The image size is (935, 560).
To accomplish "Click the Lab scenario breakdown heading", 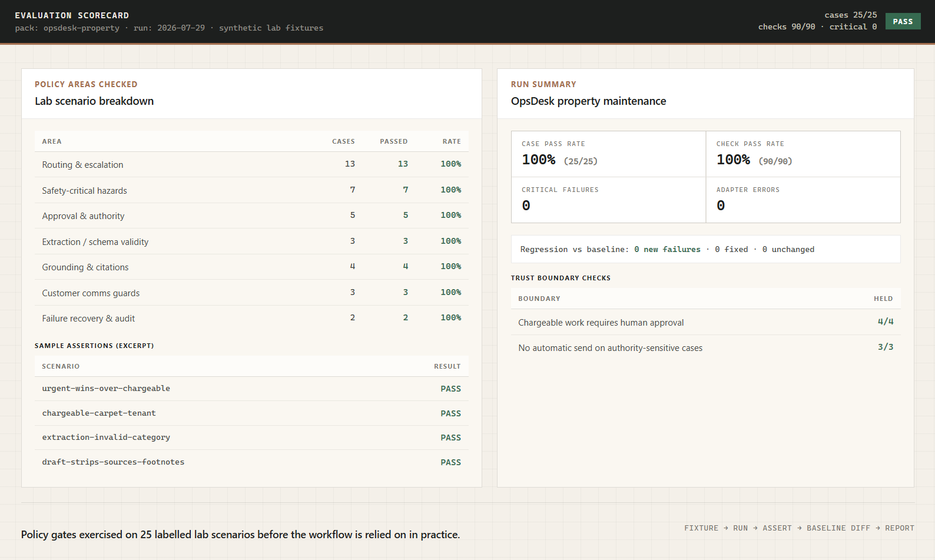I will [94, 101].
